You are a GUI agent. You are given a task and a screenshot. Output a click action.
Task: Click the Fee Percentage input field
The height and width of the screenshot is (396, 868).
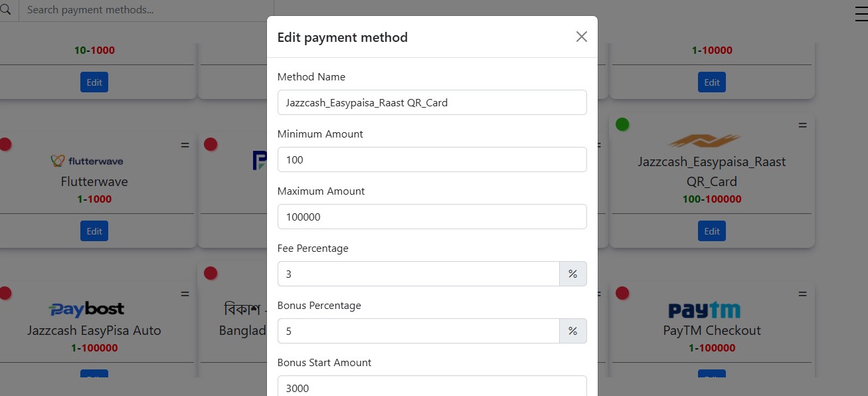pyautogui.click(x=418, y=274)
